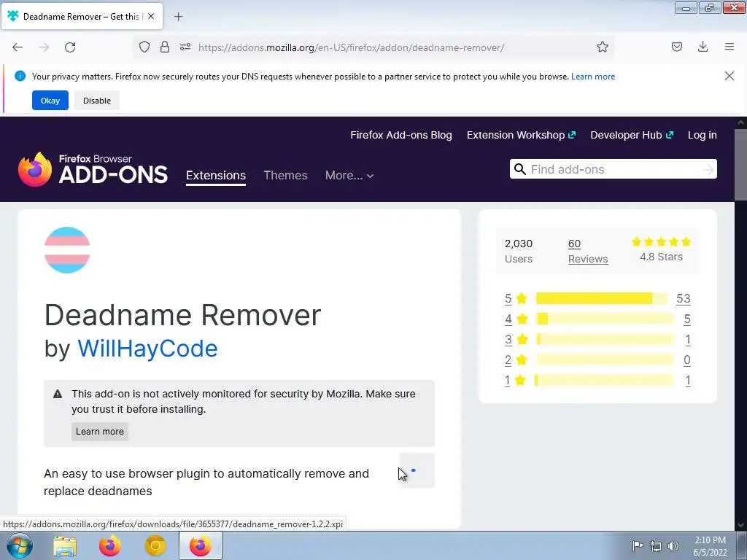Bookmark this page with the star icon
Viewport: 747px width, 560px height.
click(602, 47)
